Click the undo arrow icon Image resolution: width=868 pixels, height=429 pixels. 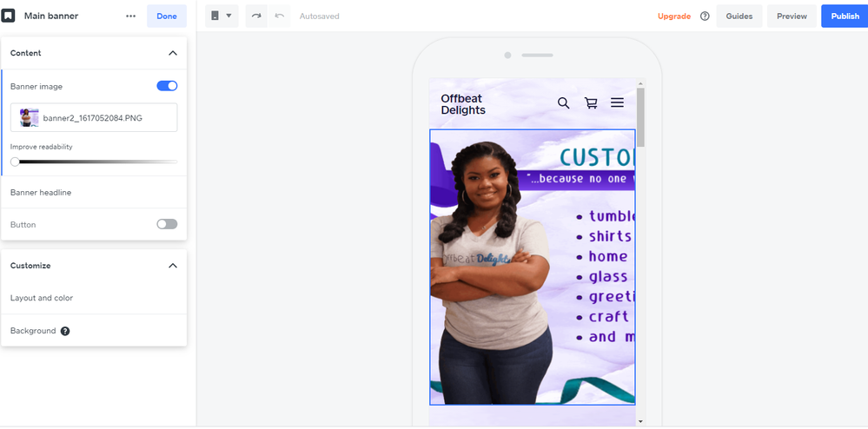coord(279,16)
